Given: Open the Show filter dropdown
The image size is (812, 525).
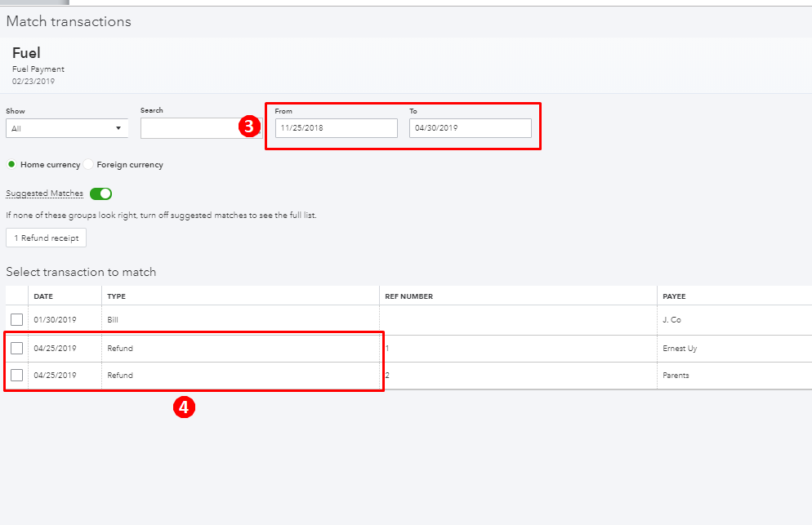Looking at the screenshot, I should click(x=67, y=128).
